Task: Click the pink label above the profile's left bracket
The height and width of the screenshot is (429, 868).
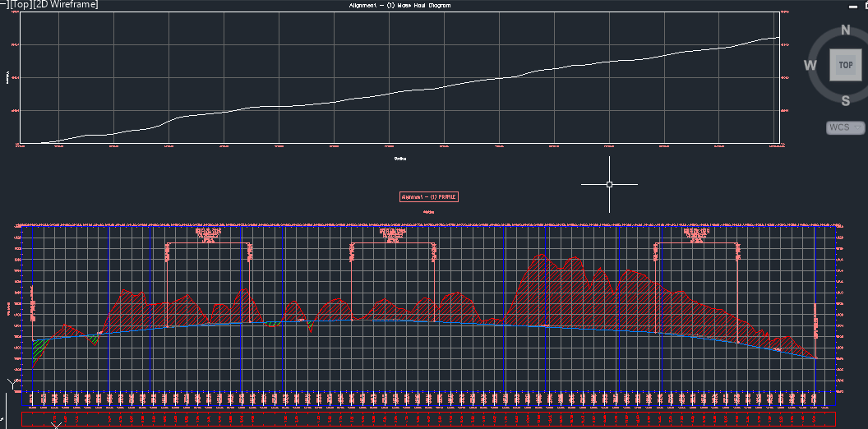Action: (209, 236)
